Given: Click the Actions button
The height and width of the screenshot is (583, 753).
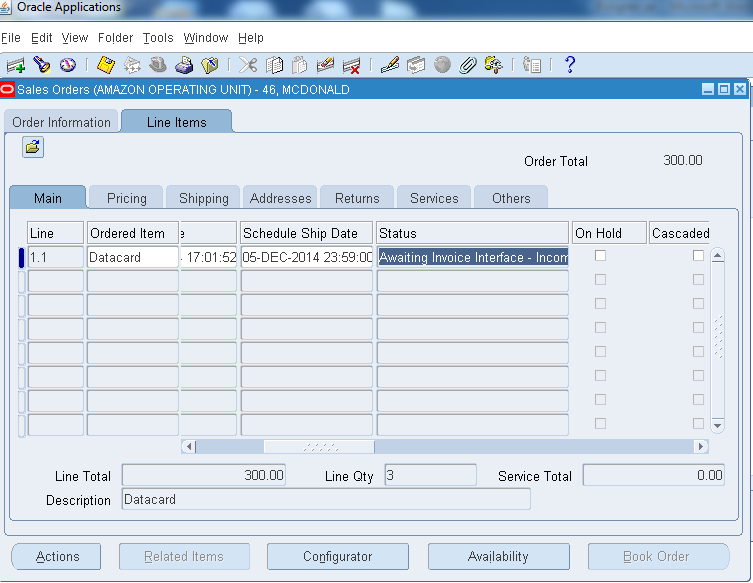Looking at the screenshot, I should click(57, 556).
